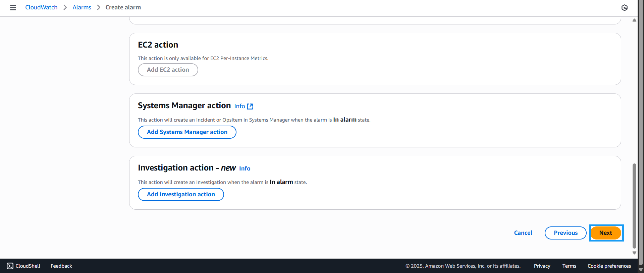Add an investigation action
The width and height of the screenshot is (644, 273).
click(181, 194)
